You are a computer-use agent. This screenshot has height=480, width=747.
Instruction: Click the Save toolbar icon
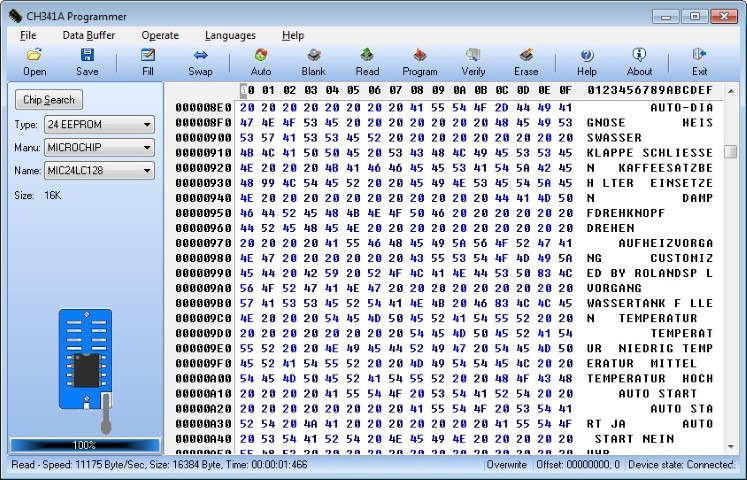(87, 56)
